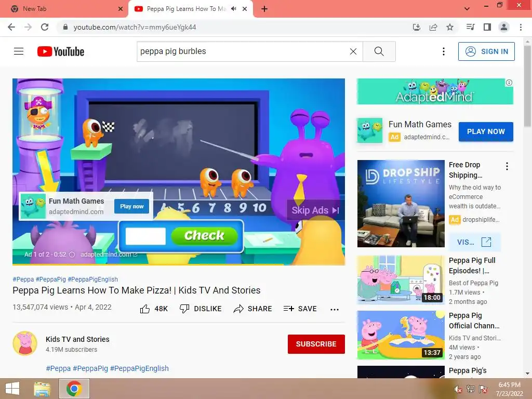532x399 pixels.
Task: Click the Chrome taskbar icon
Action: point(74,389)
